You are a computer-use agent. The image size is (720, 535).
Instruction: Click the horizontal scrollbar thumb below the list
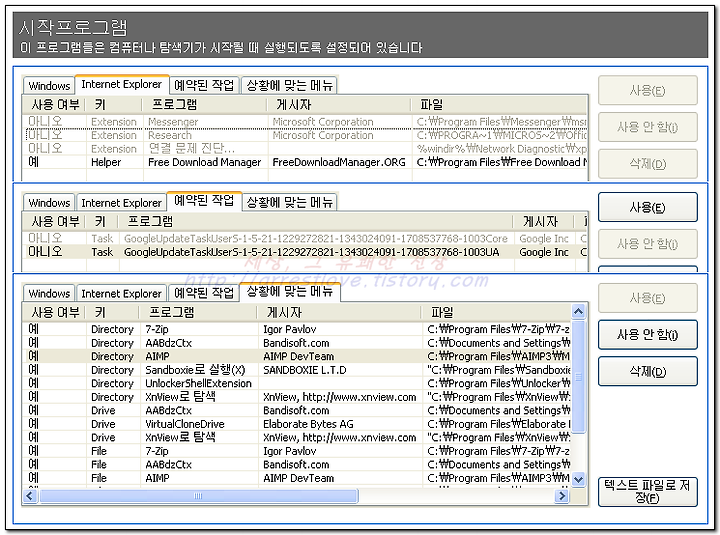198,496
